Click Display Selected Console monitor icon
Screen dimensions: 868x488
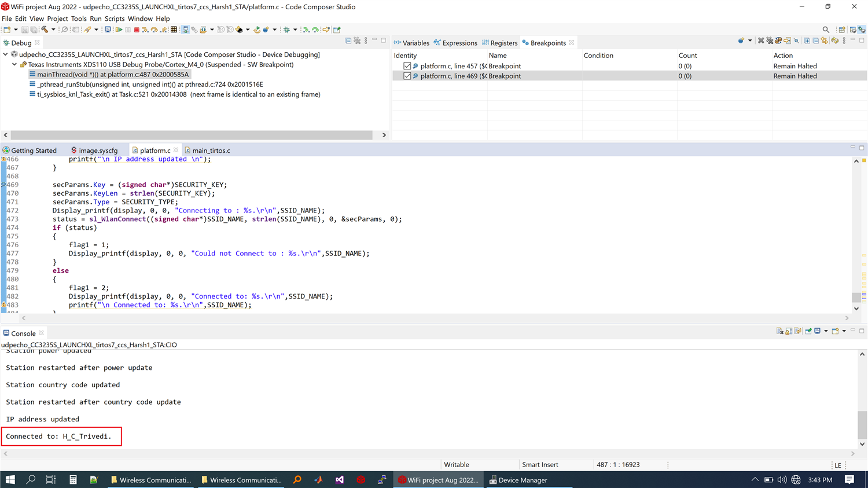(817, 331)
